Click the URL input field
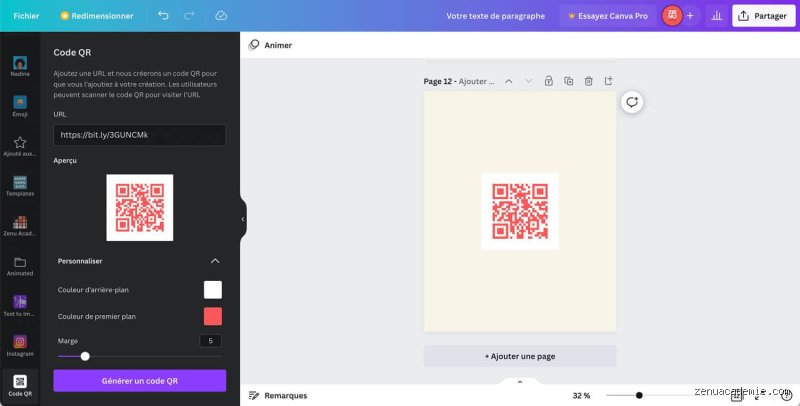The height and width of the screenshot is (406, 800). [x=139, y=135]
